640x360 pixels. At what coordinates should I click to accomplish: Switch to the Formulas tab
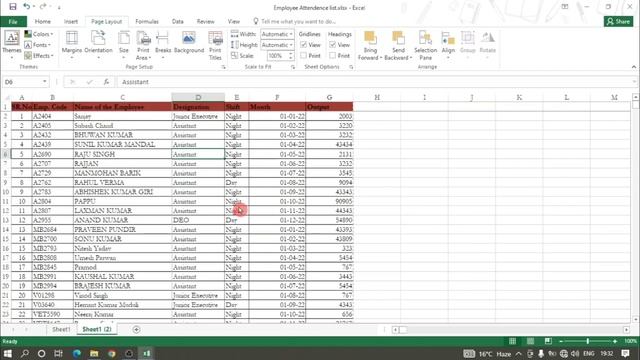pos(147,22)
